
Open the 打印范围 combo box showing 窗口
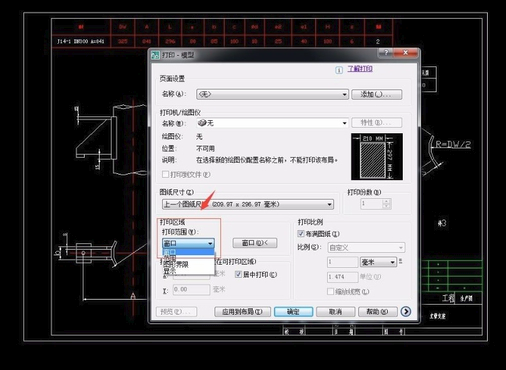coord(188,243)
